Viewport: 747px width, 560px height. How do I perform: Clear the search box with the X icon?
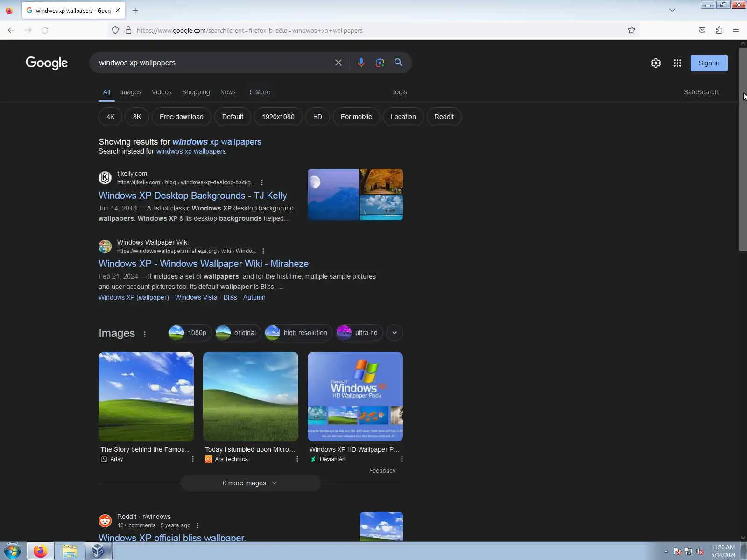click(x=338, y=63)
